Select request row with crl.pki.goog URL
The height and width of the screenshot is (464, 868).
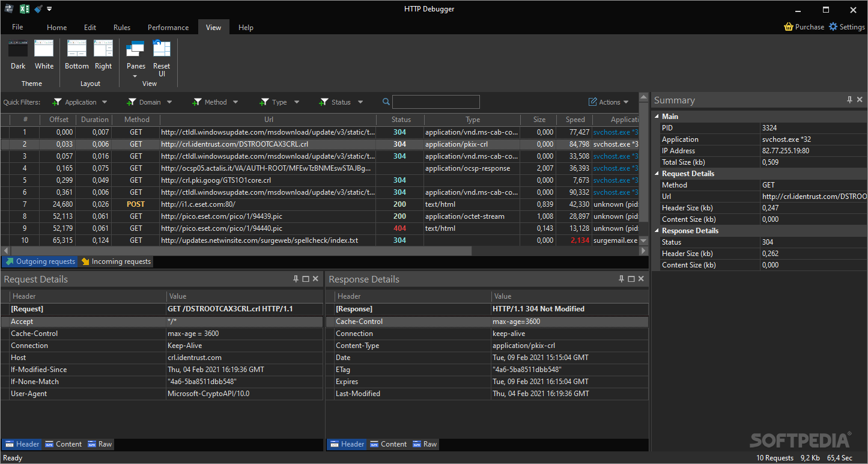coord(320,180)
